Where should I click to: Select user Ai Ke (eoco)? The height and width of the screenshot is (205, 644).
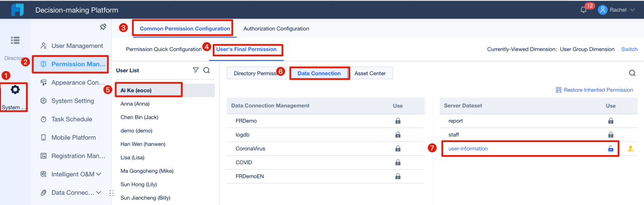point(165,90)
